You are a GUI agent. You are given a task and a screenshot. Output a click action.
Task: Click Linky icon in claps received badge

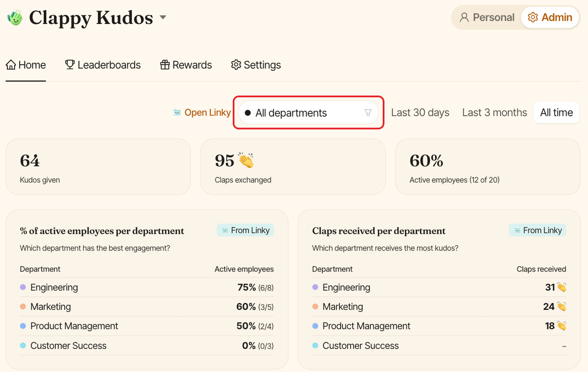point(516,230)
